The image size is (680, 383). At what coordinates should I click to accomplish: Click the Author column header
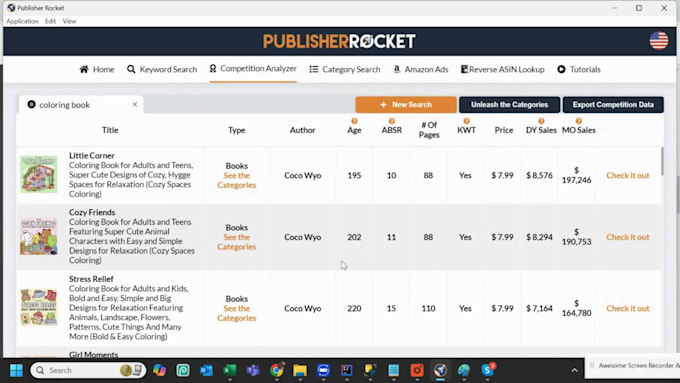(x=303, y=130)
